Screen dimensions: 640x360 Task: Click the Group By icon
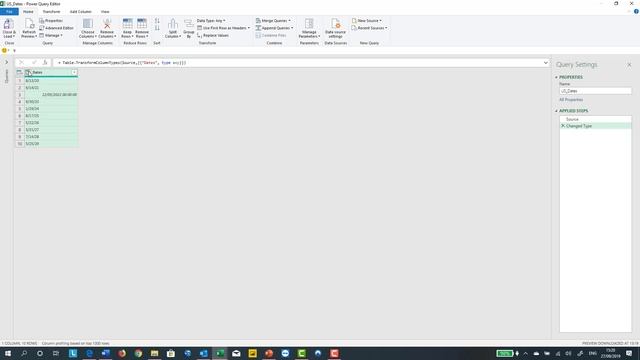pos(189,24)
